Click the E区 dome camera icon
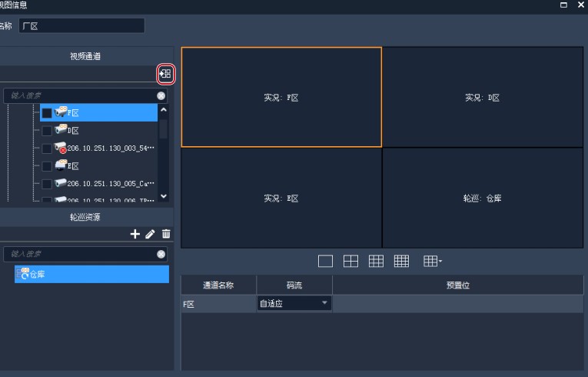Image resolution: width=588 pixels, height=377 pixels. [x=61, y=165]
